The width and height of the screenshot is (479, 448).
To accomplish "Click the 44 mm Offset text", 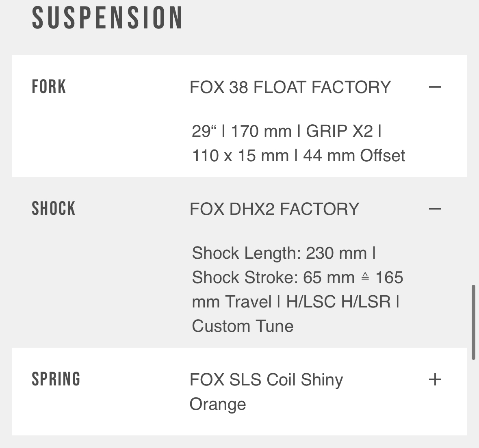I will 354,156.
